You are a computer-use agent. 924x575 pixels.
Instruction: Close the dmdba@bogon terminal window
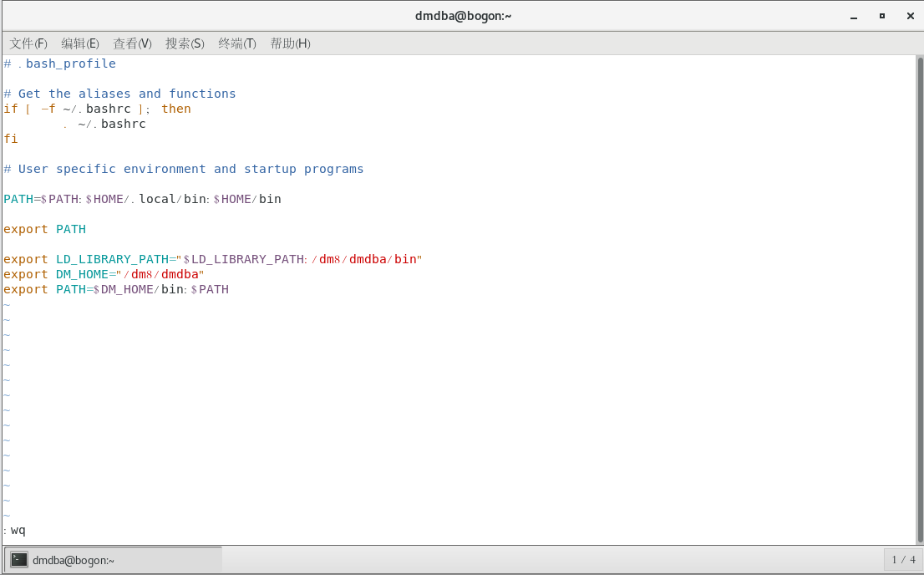pos(910,16)
